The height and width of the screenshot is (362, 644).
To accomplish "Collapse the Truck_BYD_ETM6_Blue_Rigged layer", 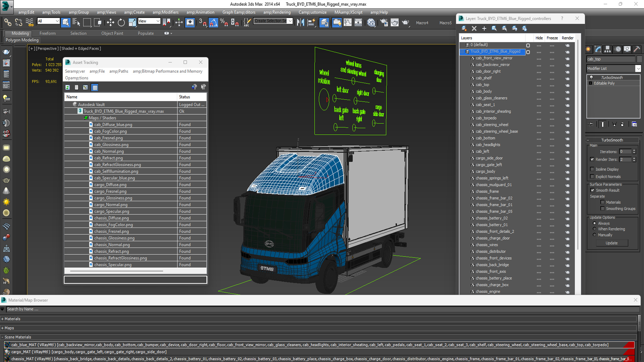I will click(462, 52).
